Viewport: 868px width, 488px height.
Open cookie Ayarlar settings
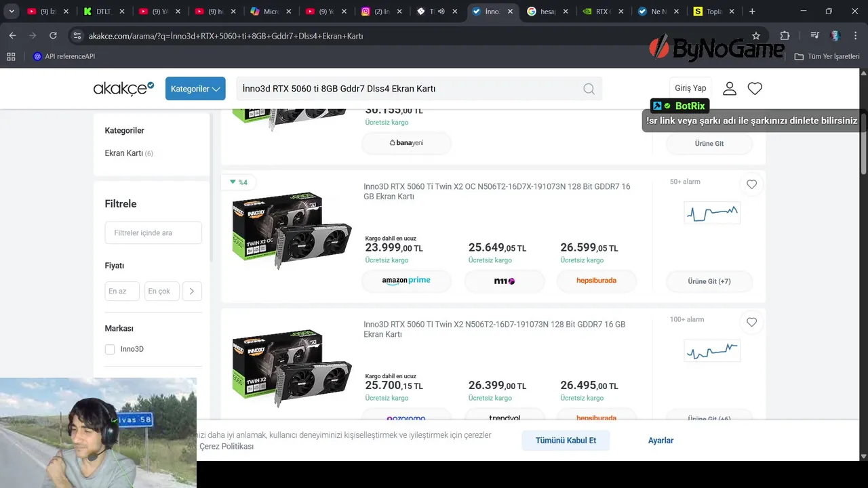coord(660,441)
